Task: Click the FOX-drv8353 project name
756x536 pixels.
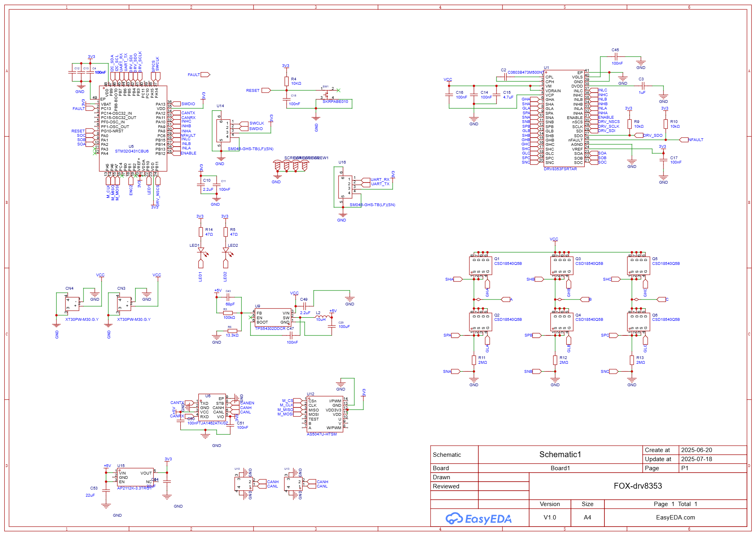Action: click(x=638, y=486)
